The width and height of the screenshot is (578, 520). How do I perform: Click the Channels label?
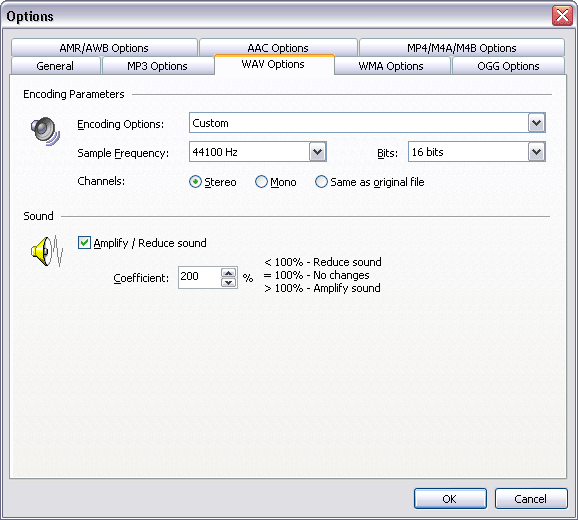[x=101, y=181]
